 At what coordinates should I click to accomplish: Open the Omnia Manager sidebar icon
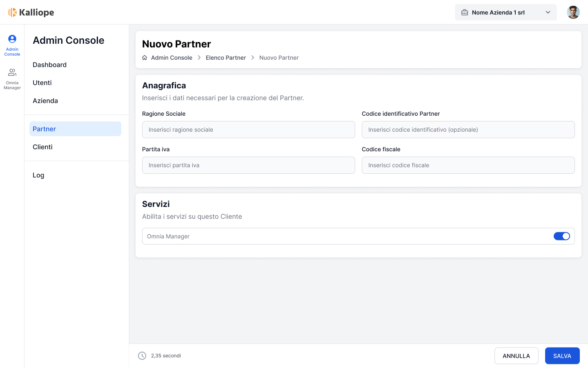tap(12, 79)
